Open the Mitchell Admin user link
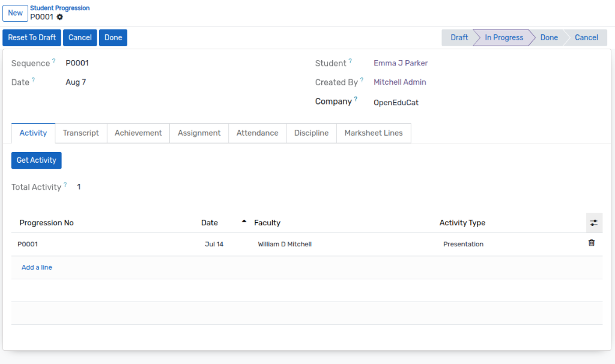Image resolution: width=615 pixels, height=364 pixels. point(399,82)
